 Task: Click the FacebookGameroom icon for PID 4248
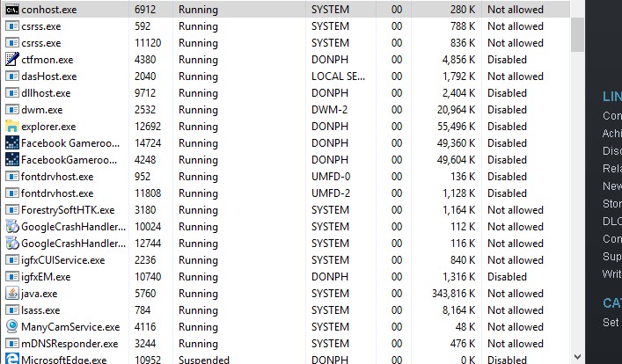coord(12,159)
